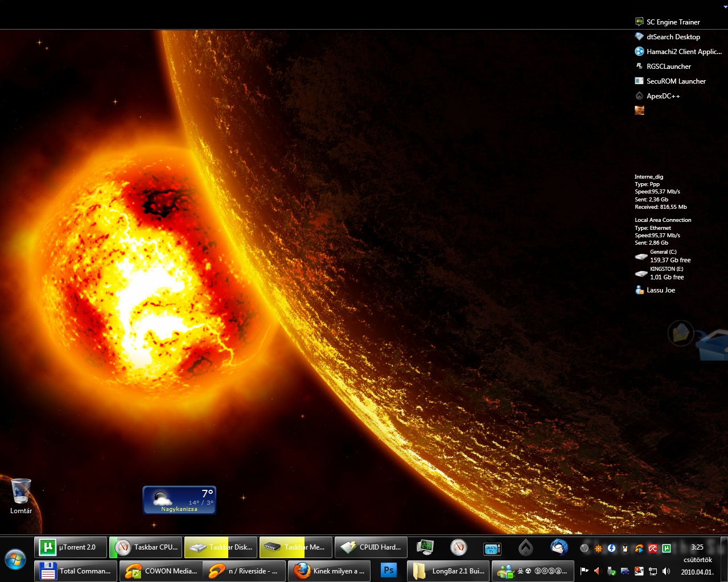Open the µTorrent green tray icon

click(667, 548)
